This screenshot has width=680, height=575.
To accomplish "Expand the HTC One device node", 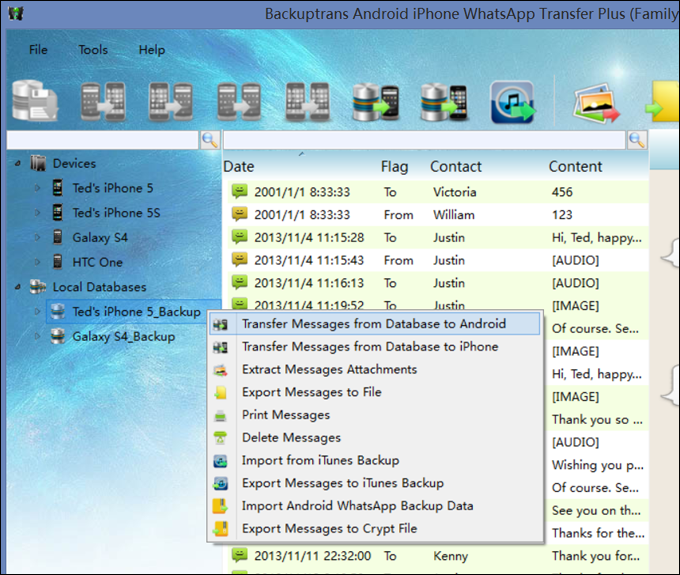I will (37, 262).
